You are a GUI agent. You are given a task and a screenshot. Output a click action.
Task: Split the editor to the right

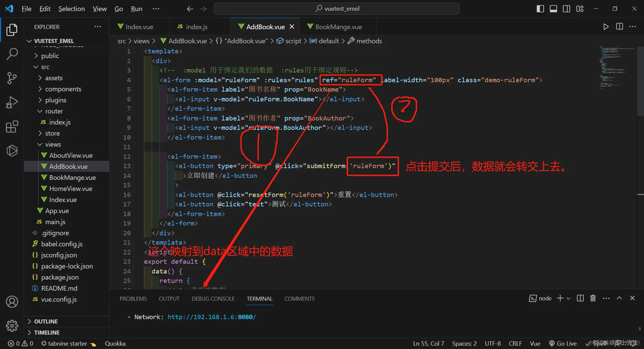620,27
